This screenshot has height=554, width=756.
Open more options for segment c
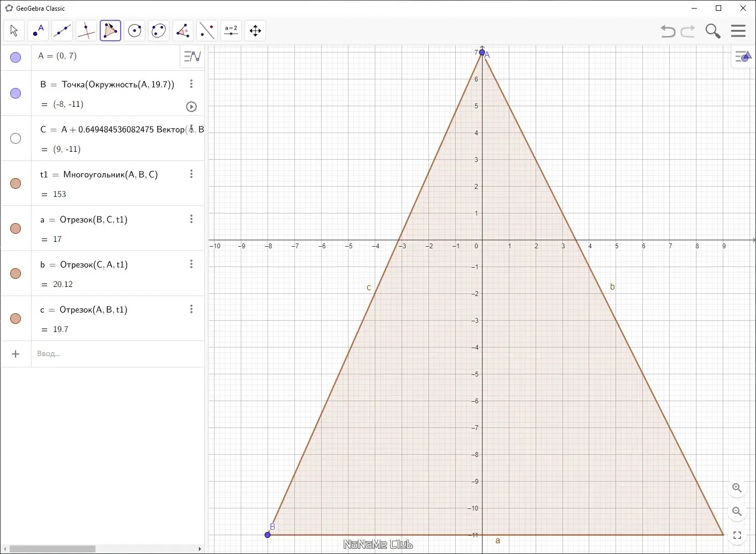(191, 309)
